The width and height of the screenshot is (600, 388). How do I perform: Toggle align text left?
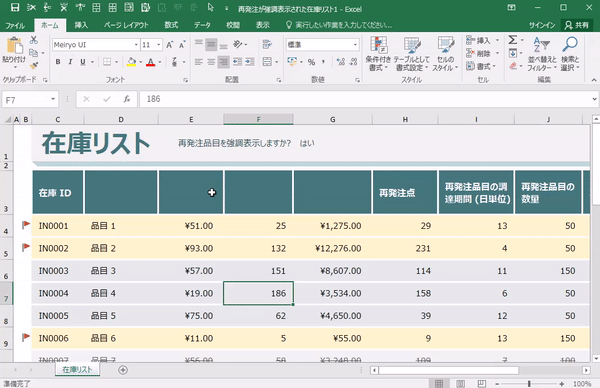click(x=199, y=62)
